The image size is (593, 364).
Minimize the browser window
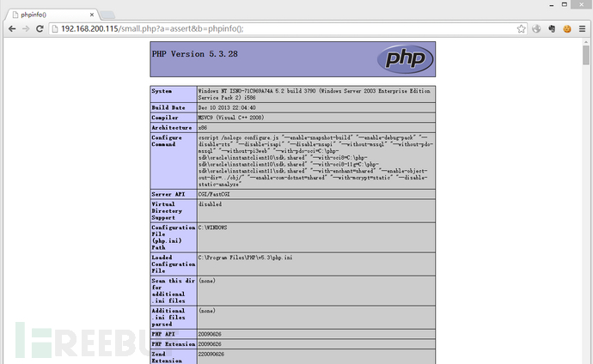click(x=552, y=5)
